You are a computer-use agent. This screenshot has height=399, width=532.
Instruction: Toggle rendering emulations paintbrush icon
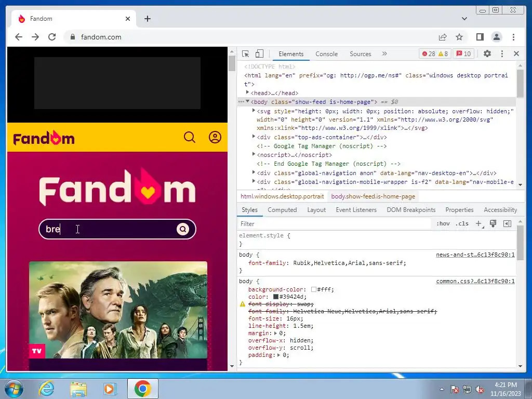coord(493,223)
